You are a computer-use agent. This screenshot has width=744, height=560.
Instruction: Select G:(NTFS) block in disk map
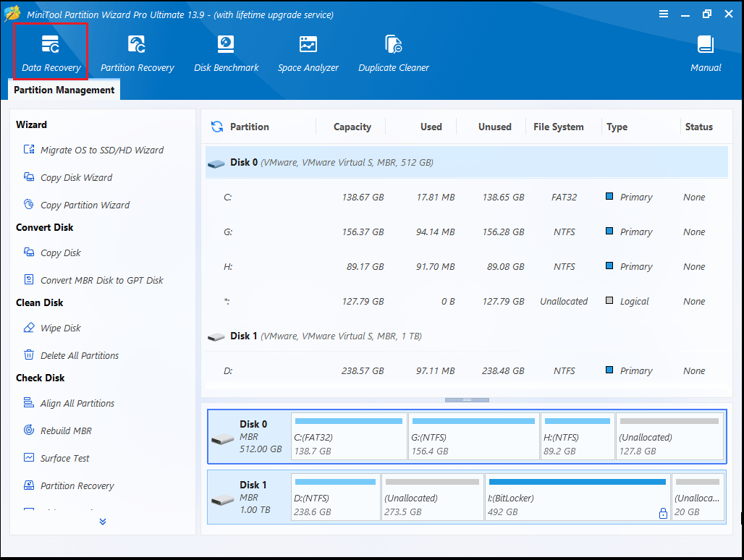(x=473, y=436)
